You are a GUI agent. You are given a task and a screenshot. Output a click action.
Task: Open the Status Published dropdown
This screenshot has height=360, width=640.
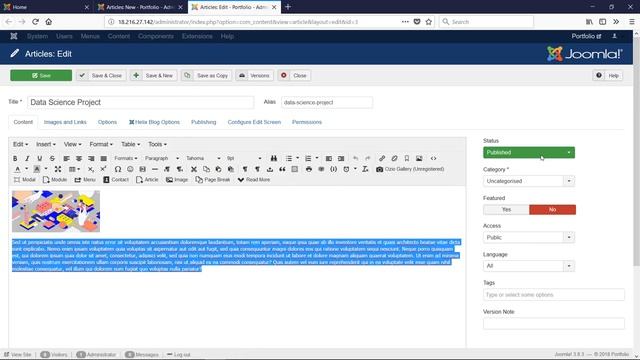click(529, 153)
